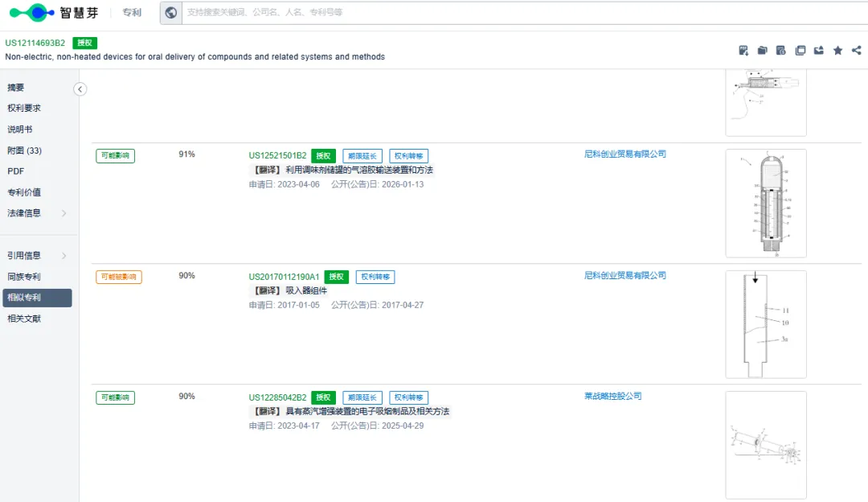Viewport: 868px width, 502px height.
Task: Click the inbox upload icon
Action: pyautogui.click(x=819, y=51)
